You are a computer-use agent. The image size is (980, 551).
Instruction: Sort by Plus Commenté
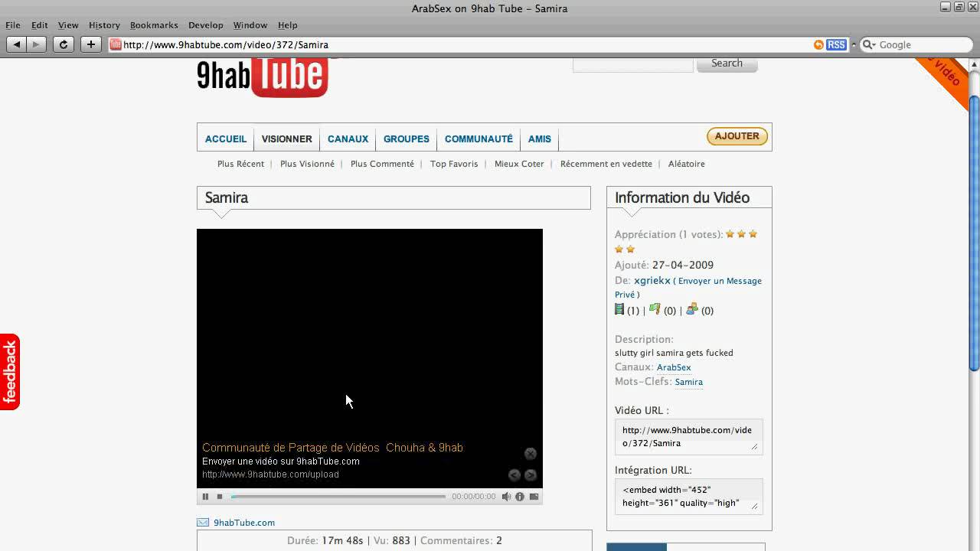pyautogui.click(x=382, y=164)
